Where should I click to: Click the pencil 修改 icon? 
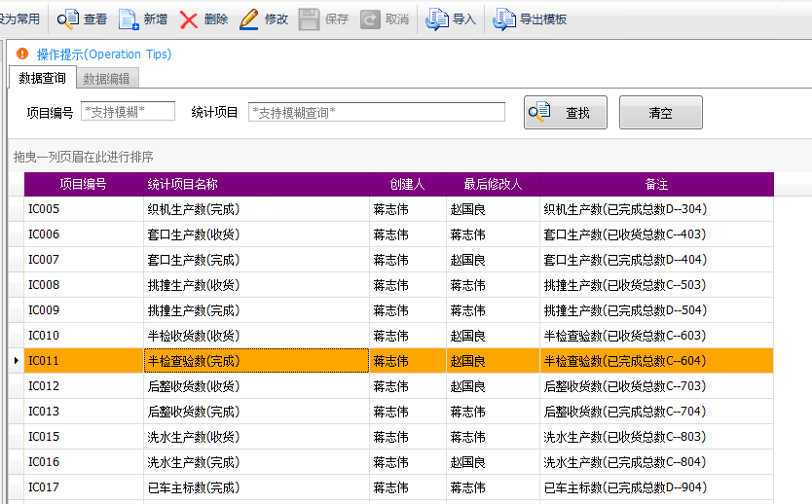click(x=249, y=19)
